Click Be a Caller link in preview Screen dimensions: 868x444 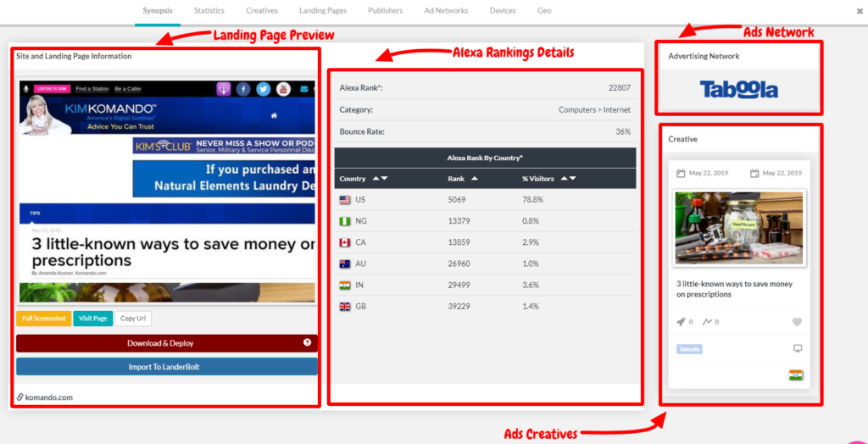[x=127, y=89]
